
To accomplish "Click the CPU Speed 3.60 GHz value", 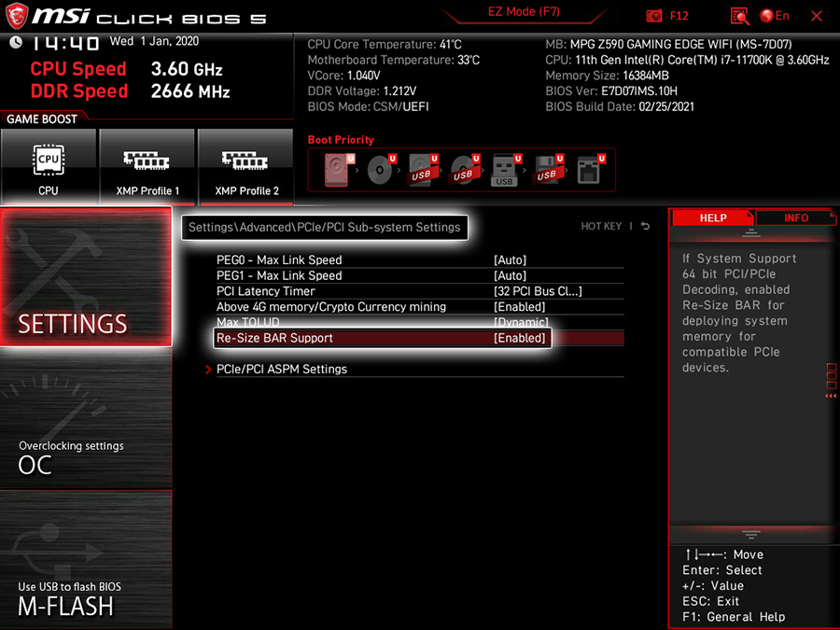I will click(187, 69).
